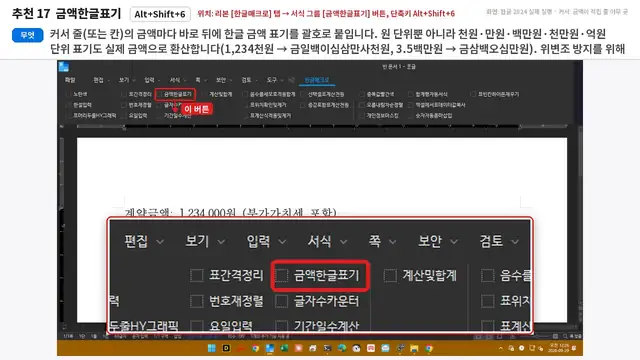Screen dimensions: 640x360
Task: Click the enlarged 글자수카운터 icon box
Action: point(281,301)
